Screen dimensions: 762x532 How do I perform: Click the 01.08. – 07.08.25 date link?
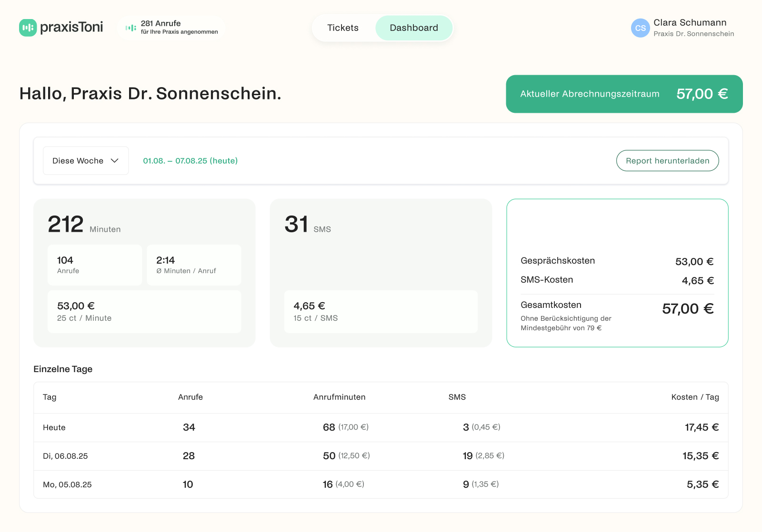coord(190,161)
